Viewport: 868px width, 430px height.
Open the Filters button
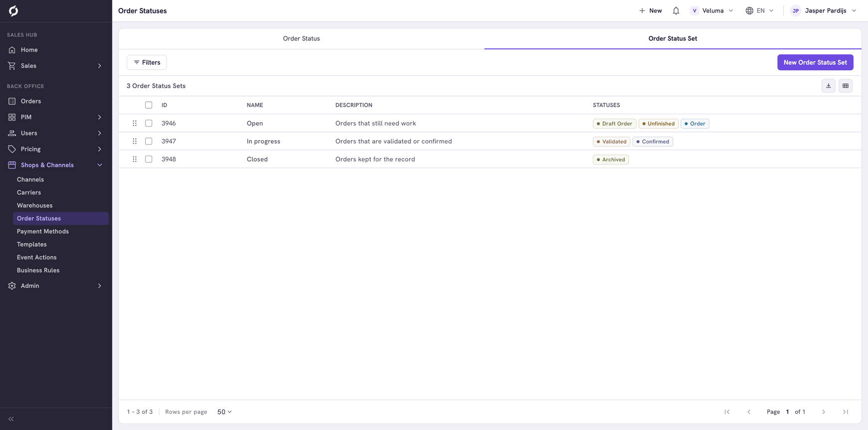pos(147,62)
